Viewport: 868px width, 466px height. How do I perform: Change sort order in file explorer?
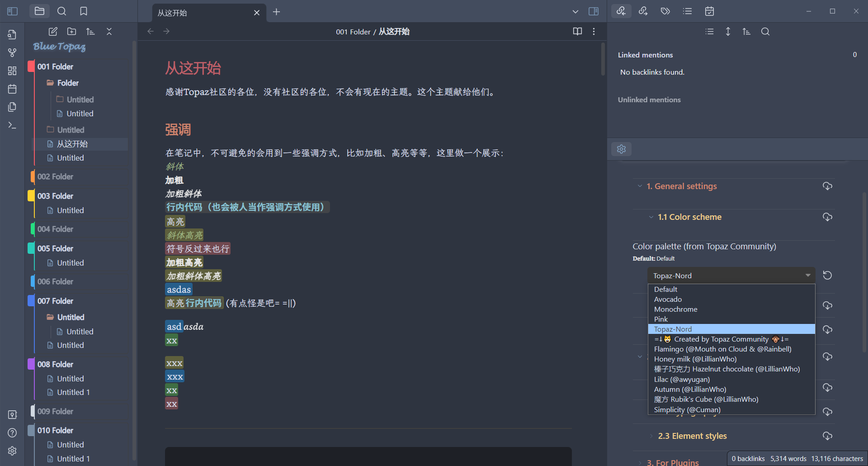point(90,32)
